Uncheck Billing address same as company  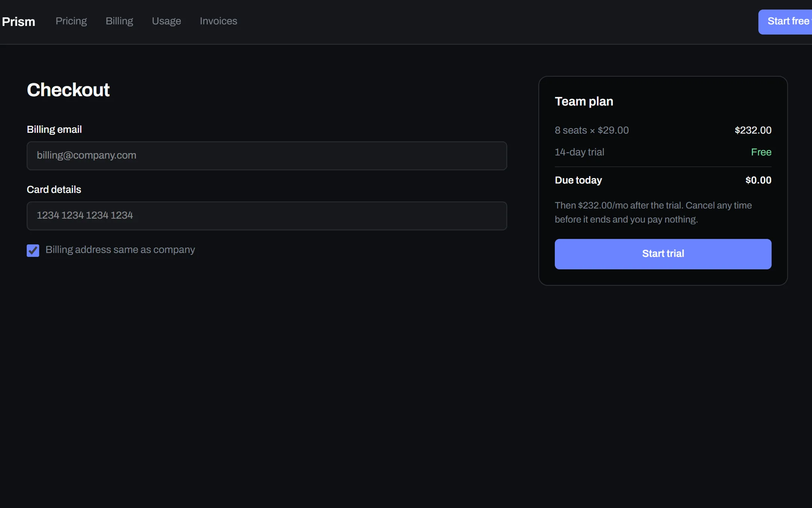click(33, 250)
